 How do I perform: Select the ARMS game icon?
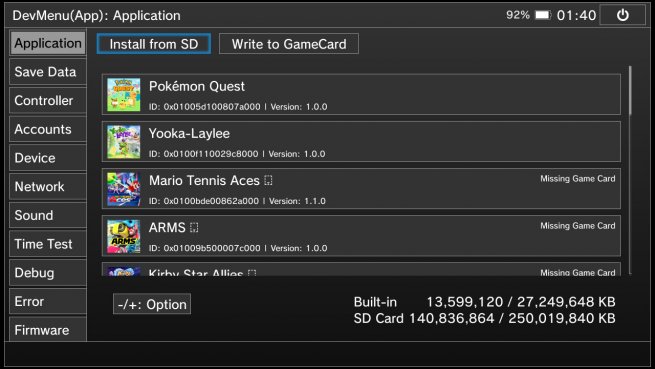coord(124,236)
